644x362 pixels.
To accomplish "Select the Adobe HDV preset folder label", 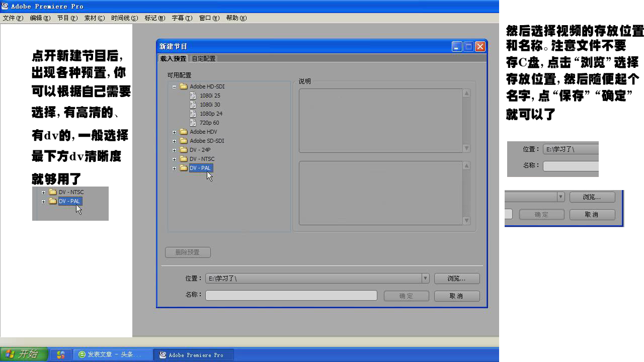I will click(x=203, y=132).
